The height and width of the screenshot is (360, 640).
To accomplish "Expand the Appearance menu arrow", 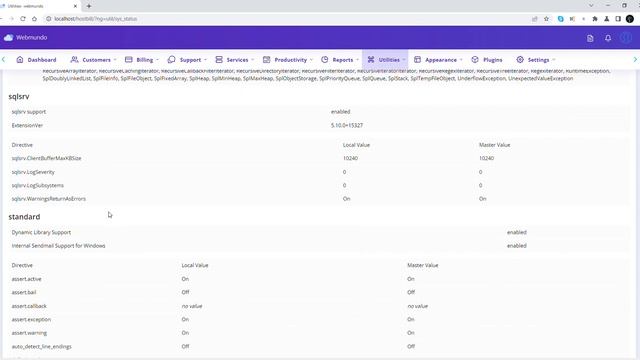I will (x=461, y=60).
